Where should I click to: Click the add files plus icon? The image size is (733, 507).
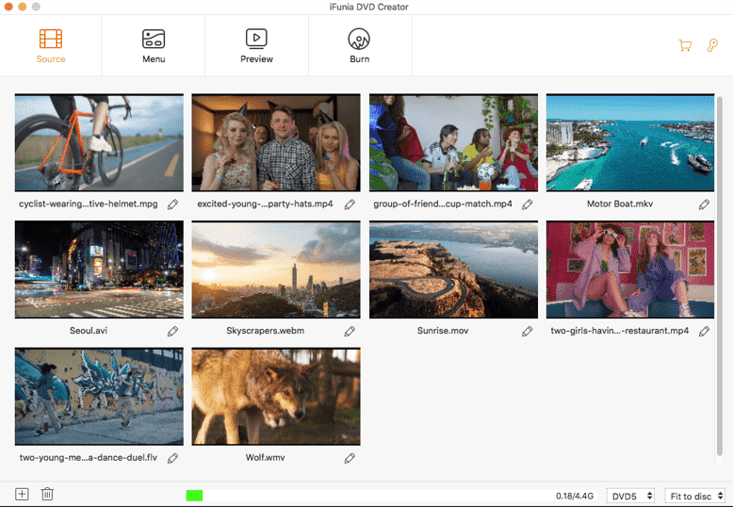pyautogui.click(x=22, y=494)
